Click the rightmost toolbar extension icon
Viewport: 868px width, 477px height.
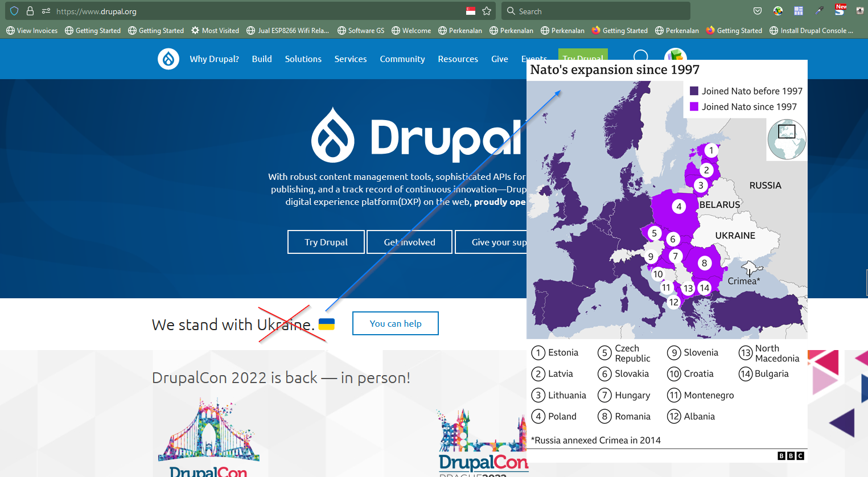(x=860, y=11)
